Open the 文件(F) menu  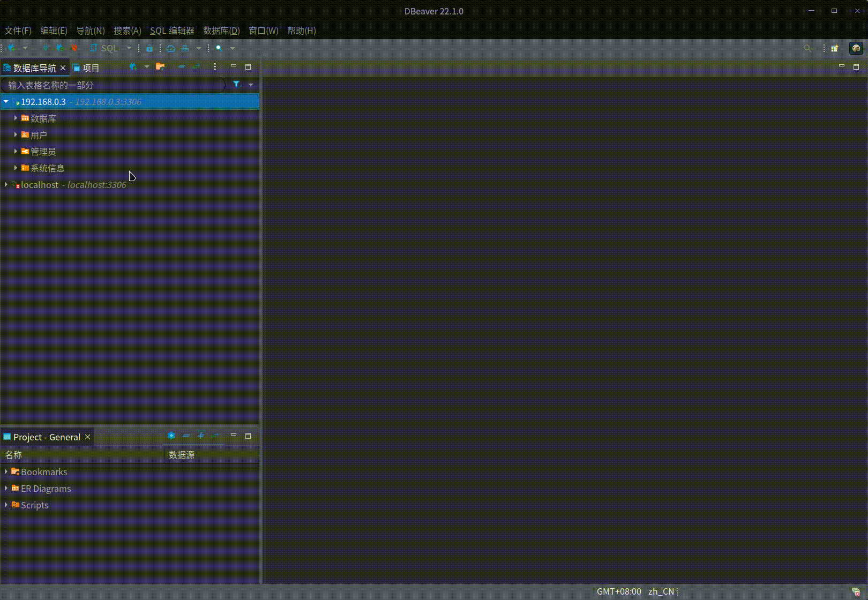pyautogui.click(x=18, y=31)
